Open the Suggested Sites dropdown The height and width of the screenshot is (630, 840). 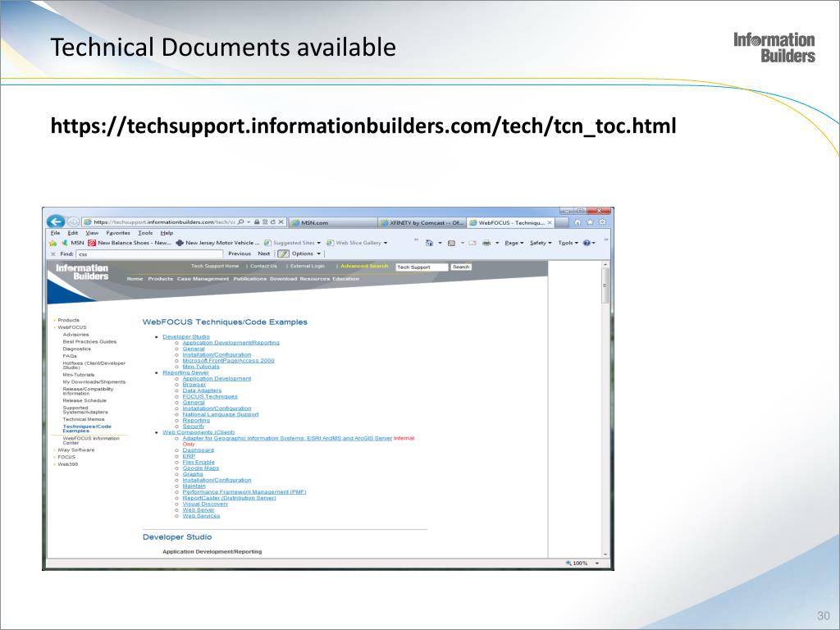tap(293, 243)
